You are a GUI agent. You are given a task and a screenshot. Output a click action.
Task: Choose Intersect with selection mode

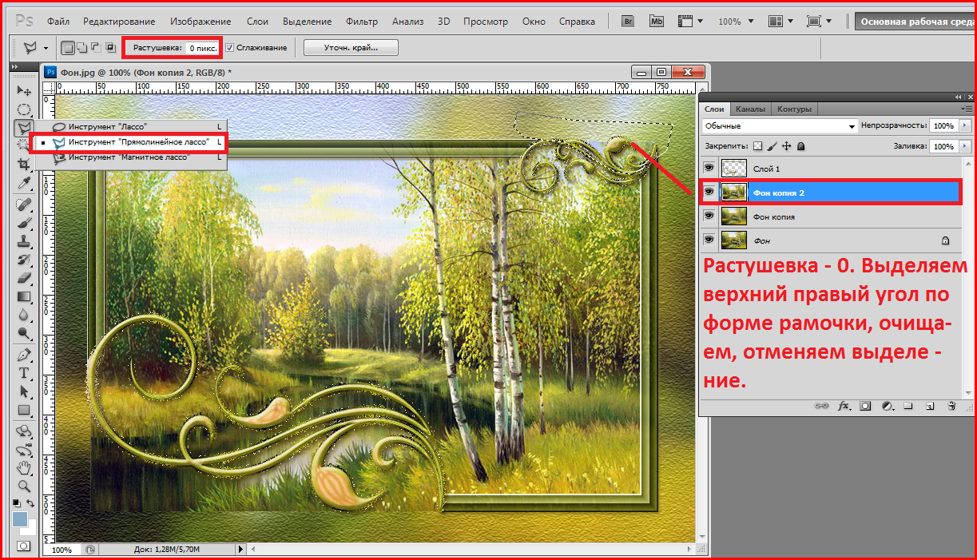click(110, 48)
